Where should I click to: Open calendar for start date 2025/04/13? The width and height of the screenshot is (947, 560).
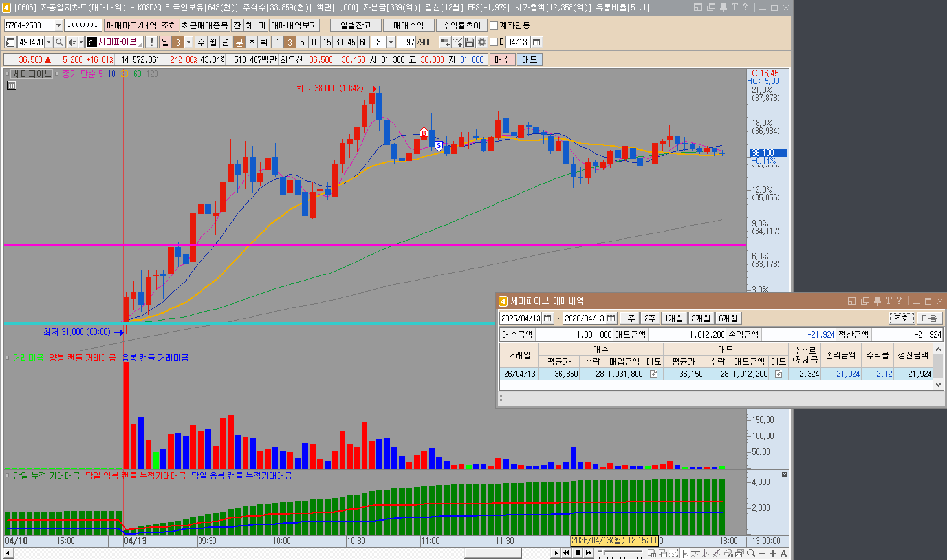[x=548, y=318]
